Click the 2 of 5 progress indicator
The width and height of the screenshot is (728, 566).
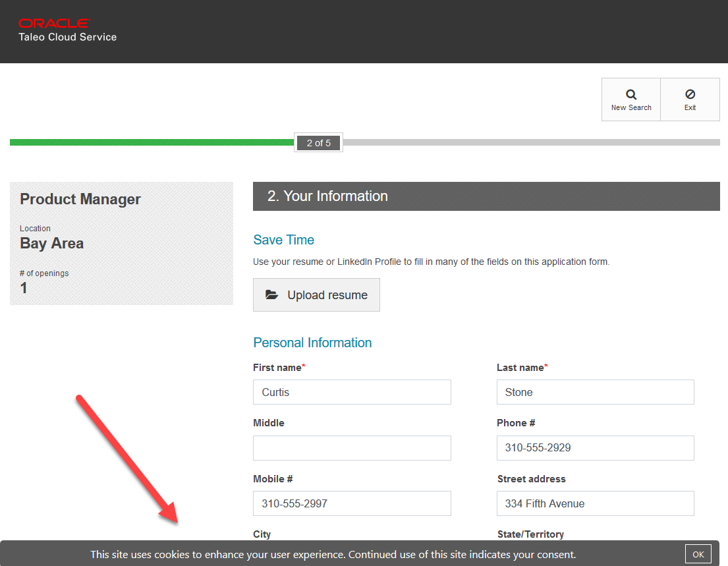(318, 142)
